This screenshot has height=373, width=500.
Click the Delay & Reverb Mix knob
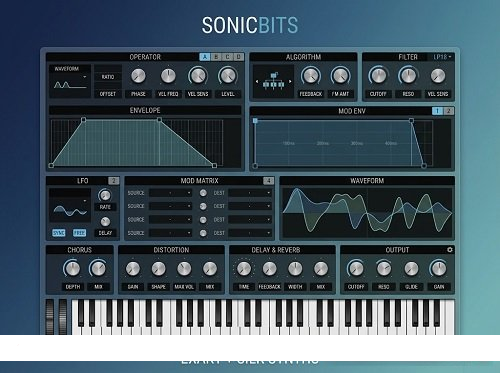pyautogui.click(x=321, y=269)
